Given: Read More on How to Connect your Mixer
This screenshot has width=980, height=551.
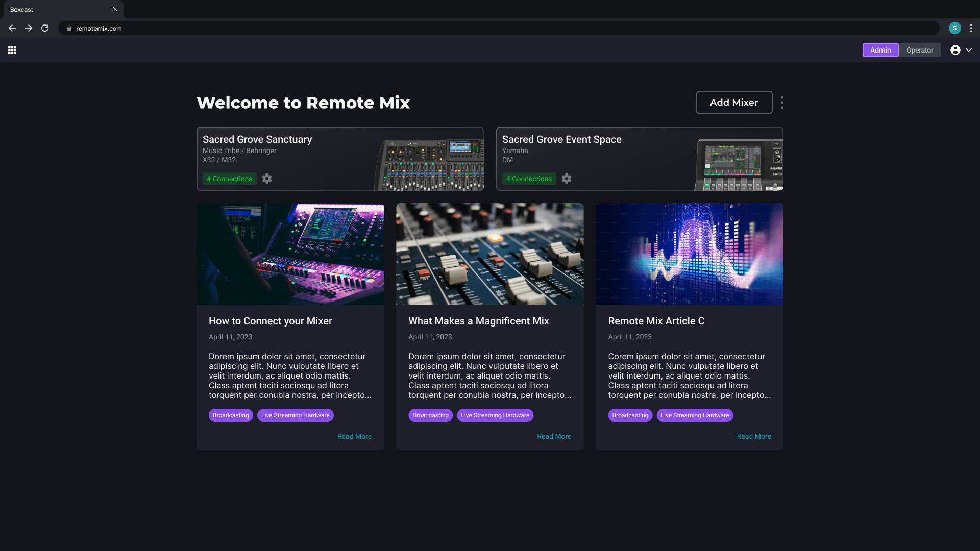Looking at the screenshot, I should (354, 436).
